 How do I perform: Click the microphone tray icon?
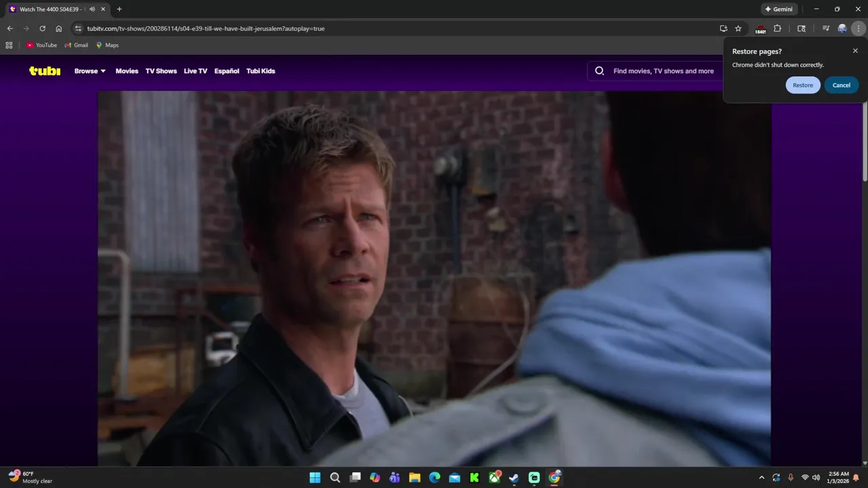(x=791, y=478)
